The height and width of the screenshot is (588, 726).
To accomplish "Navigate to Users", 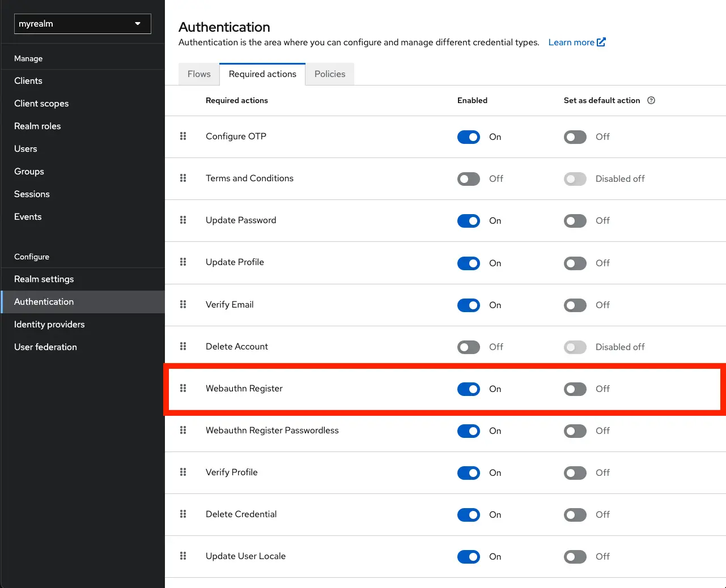I will pyautogui.click(x=83, y=148).
